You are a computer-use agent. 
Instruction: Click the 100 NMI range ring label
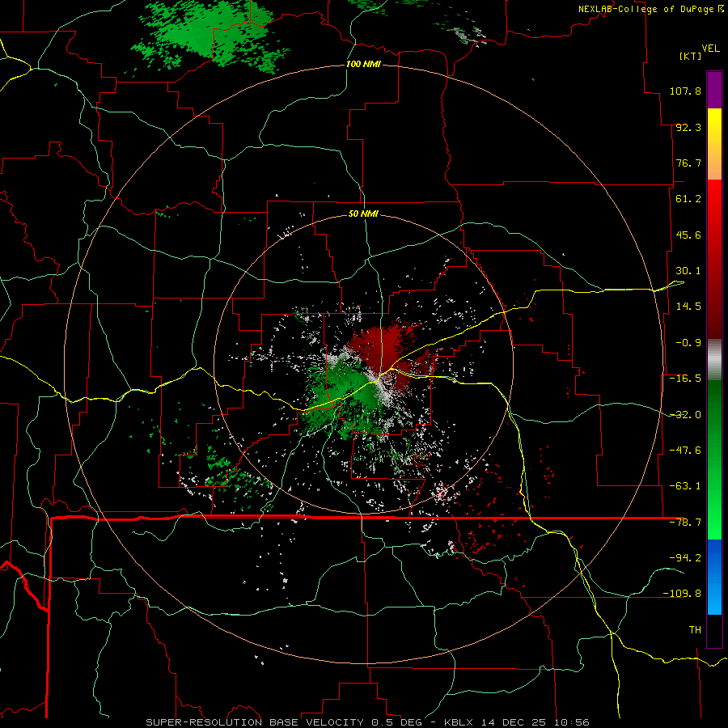point(363,64)
